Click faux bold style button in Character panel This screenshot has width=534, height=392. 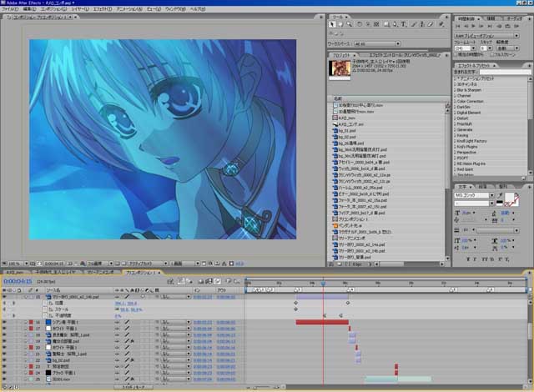pos(468,259)
